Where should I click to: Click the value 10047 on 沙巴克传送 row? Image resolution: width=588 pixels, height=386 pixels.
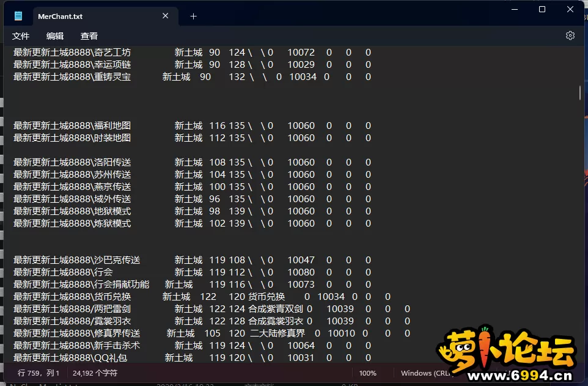[x=301, y=260]
